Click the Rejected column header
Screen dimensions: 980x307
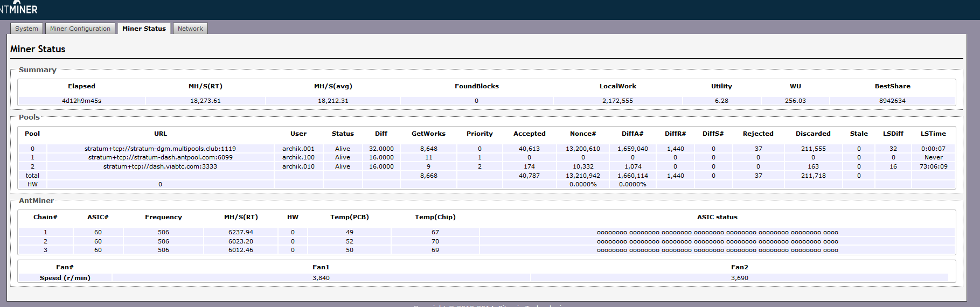[758, 134]
